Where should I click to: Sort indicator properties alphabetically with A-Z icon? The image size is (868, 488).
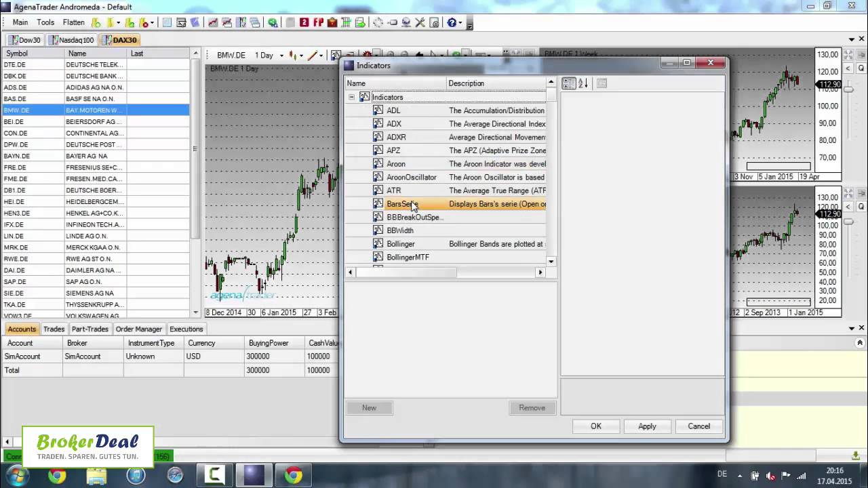[x=583, y=83]
